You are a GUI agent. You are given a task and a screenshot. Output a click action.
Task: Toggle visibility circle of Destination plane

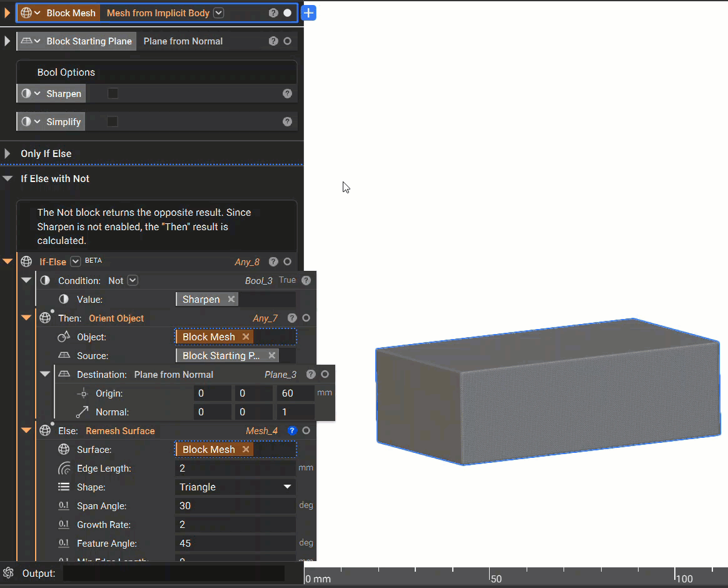point(325,374)
